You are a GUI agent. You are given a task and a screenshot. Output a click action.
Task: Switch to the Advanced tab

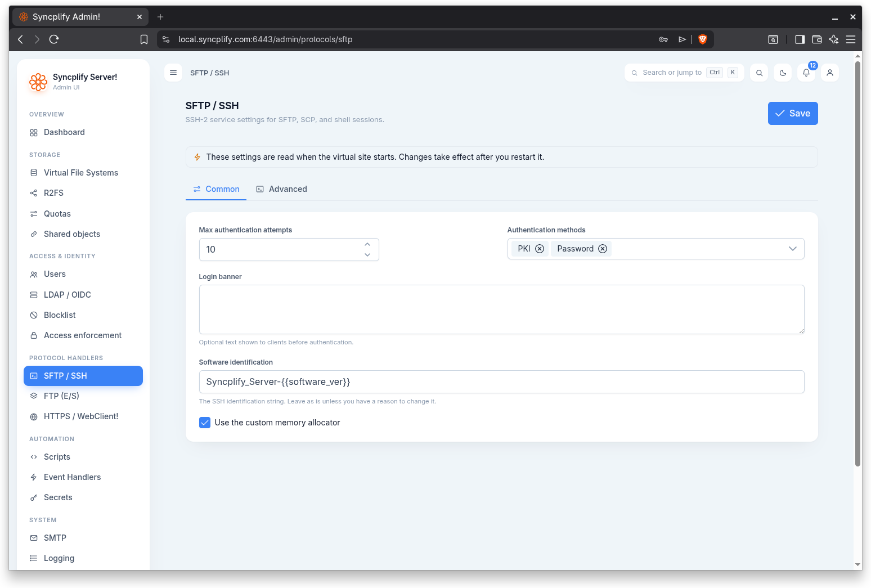[282, 189]
